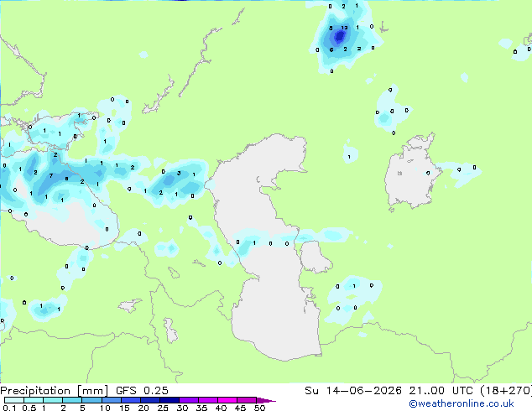The width and height of the screenshot is (532, 411).
Task: Pick the 1–2 mm legend color box
Action: [53, 400]
